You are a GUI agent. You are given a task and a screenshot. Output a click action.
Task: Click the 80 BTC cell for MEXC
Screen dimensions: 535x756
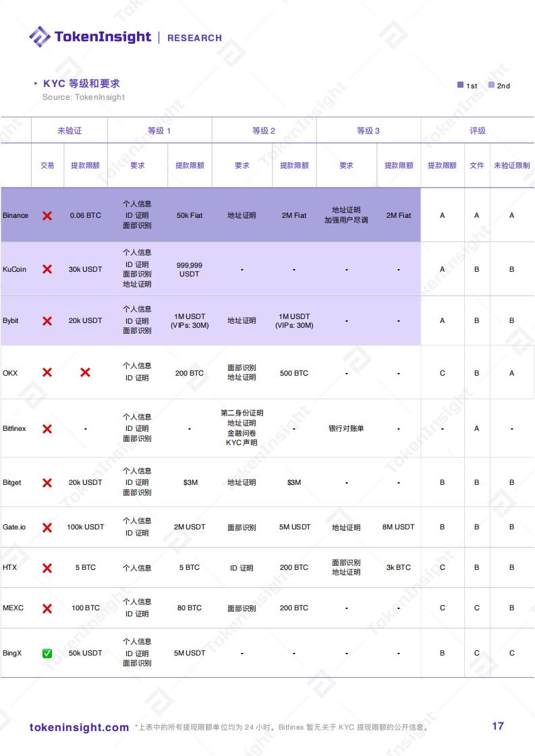coord(190,608)
